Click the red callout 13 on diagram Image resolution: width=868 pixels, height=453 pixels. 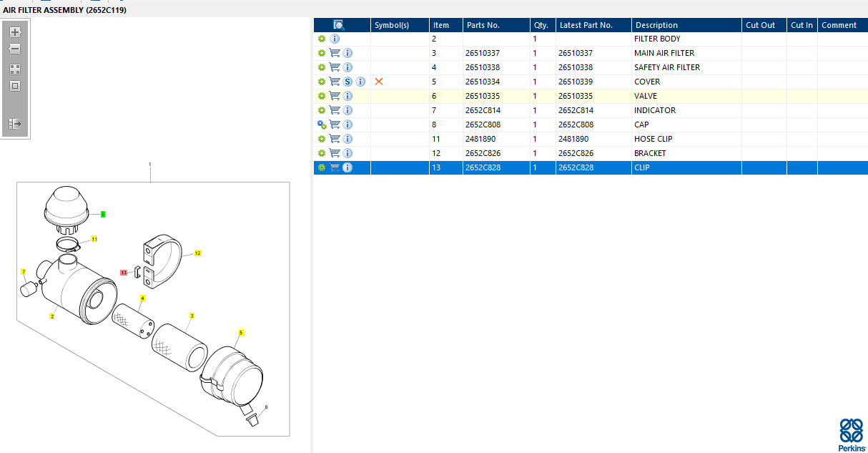tap(124, 273)
